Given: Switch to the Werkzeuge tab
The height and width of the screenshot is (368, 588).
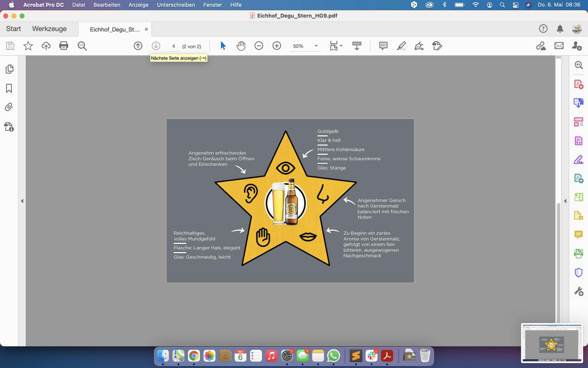Looking at the screenshot, I should pyautogui.click(x=49, y=29).
